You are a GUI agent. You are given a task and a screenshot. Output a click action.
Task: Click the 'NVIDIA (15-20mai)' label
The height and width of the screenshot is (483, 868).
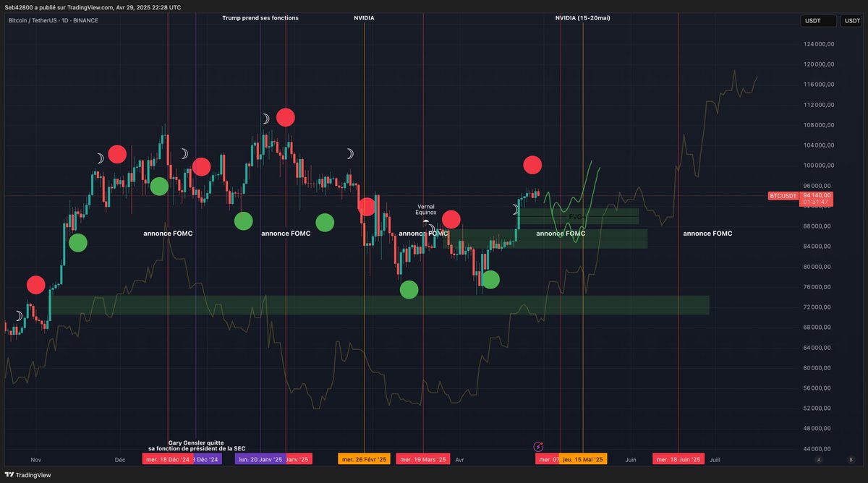[x=583, y=17]
